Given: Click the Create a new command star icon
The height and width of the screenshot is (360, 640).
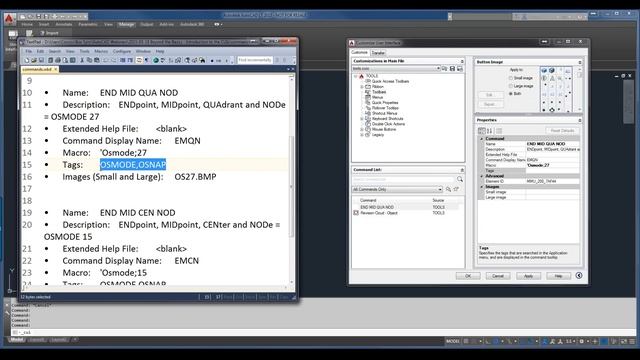Looking at the screenshot, I should pos(456,189).
